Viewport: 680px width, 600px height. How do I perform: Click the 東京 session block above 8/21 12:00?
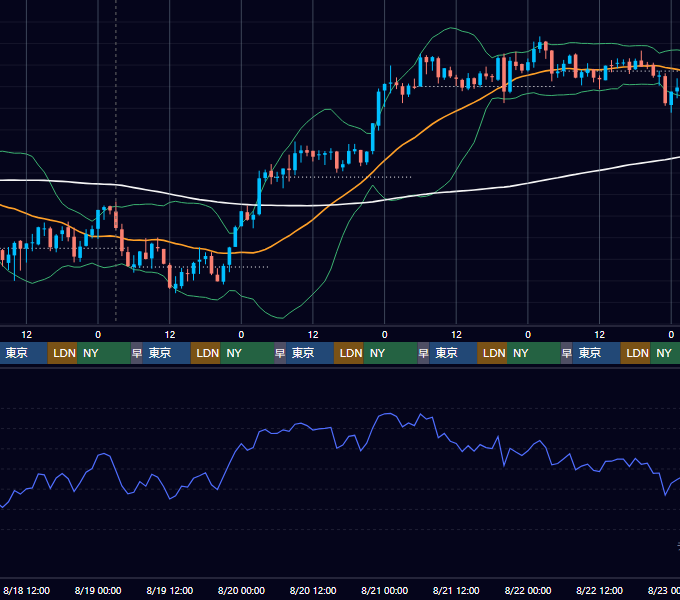(x=453, y=353)
